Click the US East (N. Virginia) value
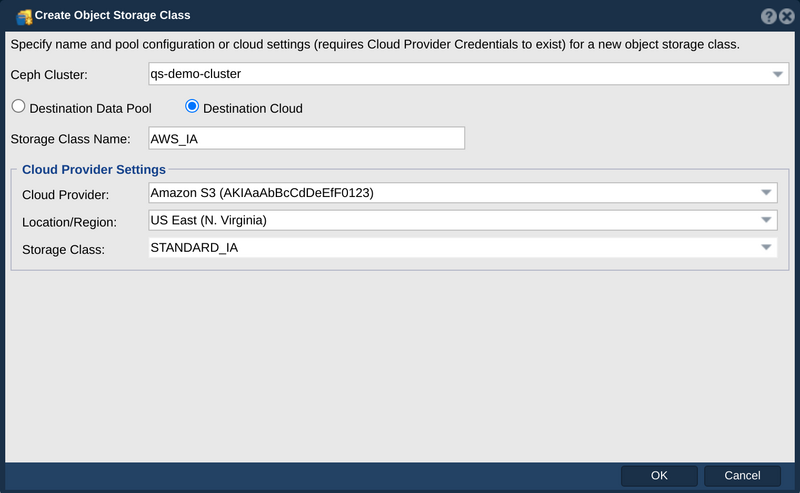The height and width of the screenshot is (493, 800). (208, 220)
